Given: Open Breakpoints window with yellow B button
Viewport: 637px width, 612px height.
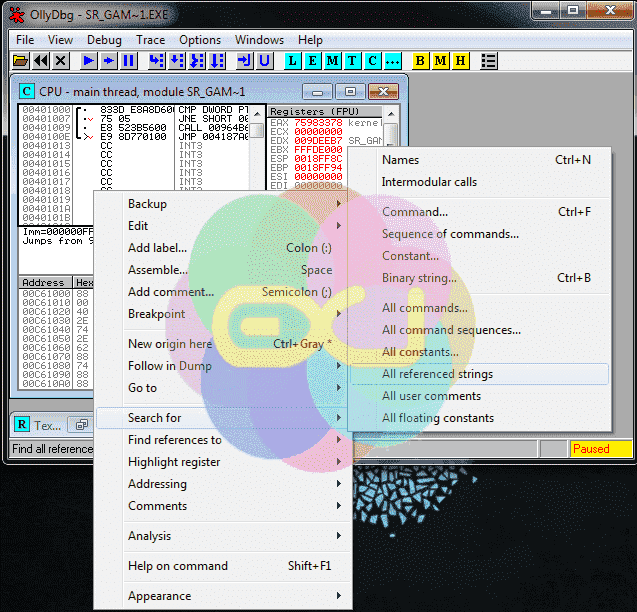Looking at the screenshot, I should [x=420, y=61].
